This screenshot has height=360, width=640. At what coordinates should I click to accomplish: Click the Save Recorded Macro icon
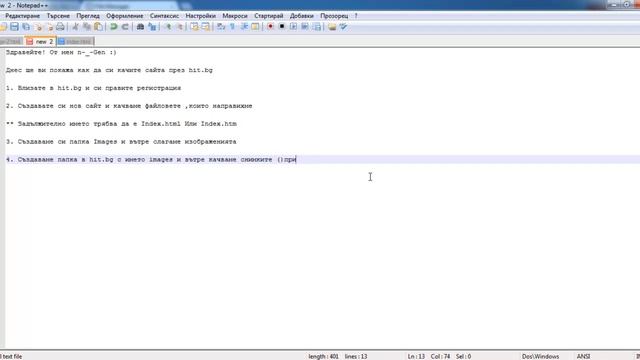click(317, 27)
